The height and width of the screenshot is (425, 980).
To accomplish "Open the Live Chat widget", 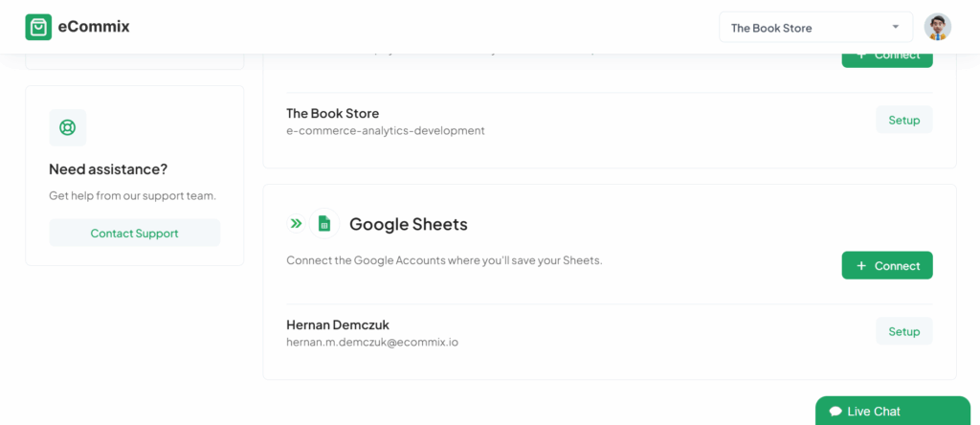I will pyautogui.click(x=893, y=411).
